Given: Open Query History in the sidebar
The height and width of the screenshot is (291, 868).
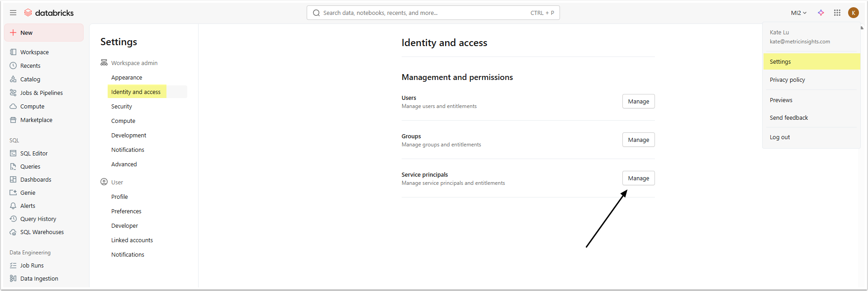Looking at the screenshot, I should coord(38,219).
